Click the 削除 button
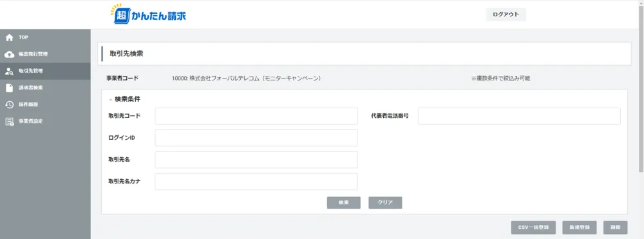This screenshot has width=644, height=239. 615,227
